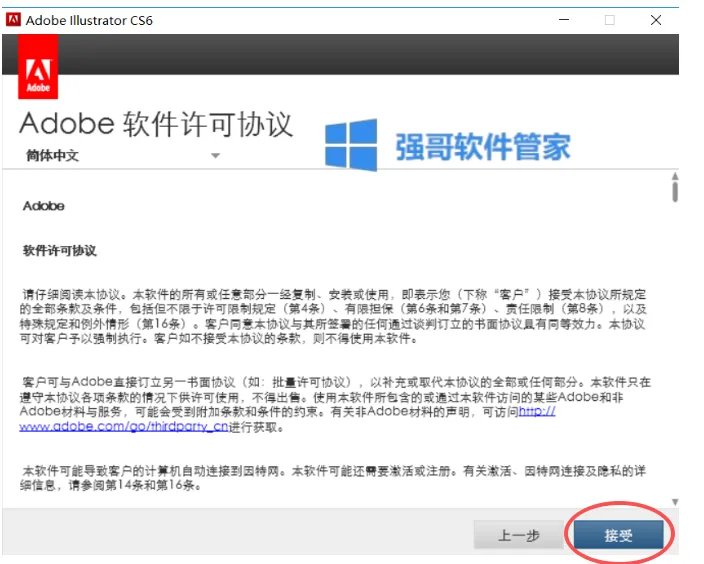
Task: Click the maximize window button
Action: (610, 20)
